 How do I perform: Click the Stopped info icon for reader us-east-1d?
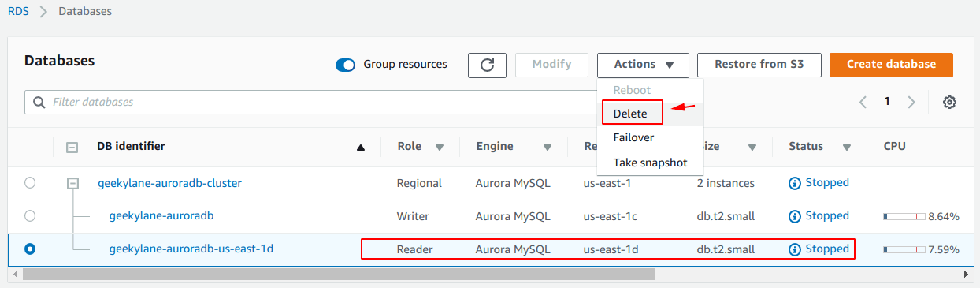click(795, 249)
